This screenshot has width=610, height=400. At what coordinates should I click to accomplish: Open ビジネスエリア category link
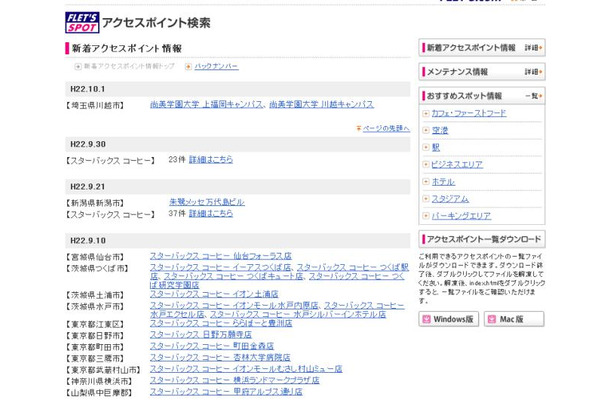click(x=457, y=165)
